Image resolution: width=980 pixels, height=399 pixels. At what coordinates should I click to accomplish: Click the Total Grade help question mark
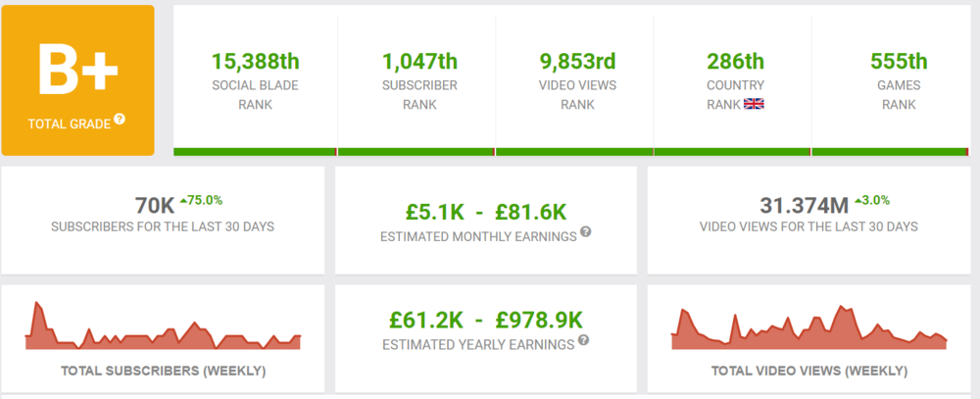click(120, 119)
